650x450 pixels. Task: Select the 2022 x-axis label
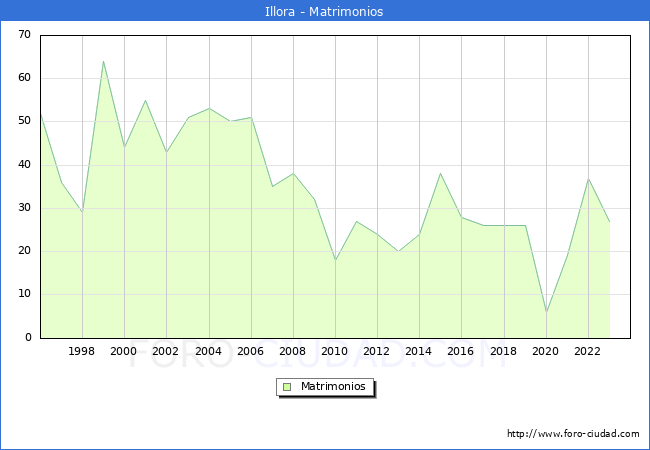click(587, 351)
